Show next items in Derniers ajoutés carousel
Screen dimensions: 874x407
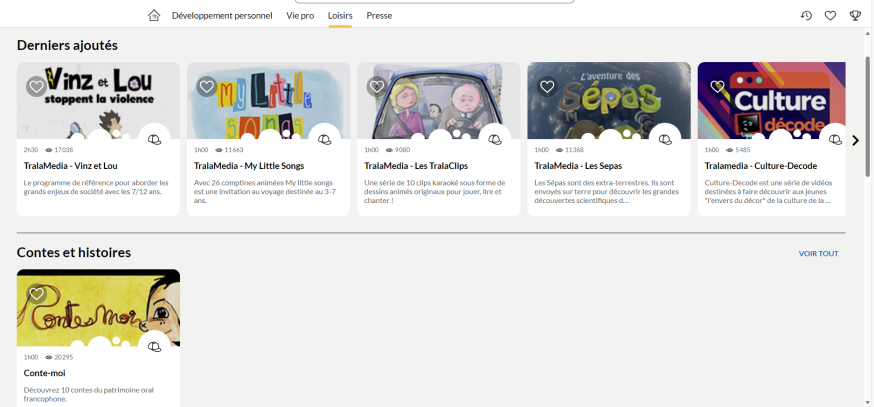856,140
